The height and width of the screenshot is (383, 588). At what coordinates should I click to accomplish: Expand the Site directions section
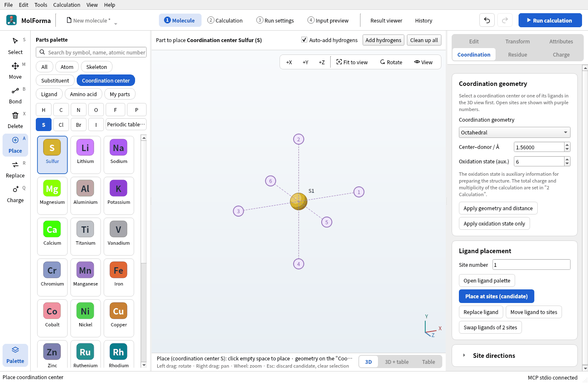(x=515, y=356)
